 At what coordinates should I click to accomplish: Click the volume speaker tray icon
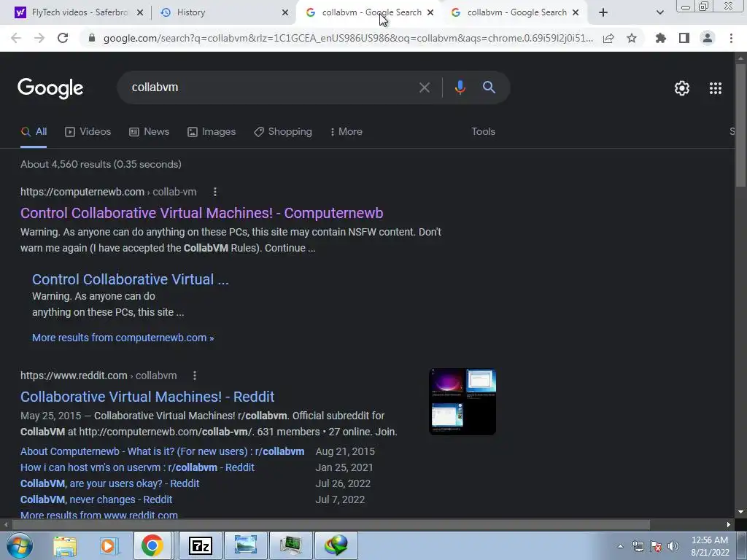click(x=673, y=546)
